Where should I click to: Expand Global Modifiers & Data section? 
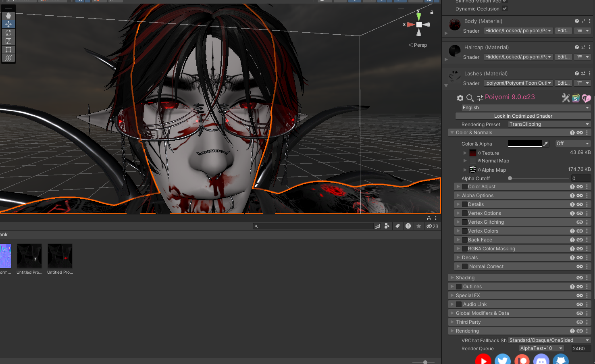click(x=452, y=313)
